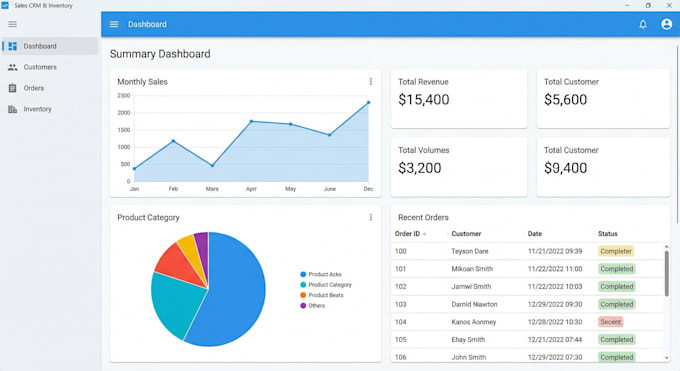This screenshot has height=371, width=680.
Task: Click order ID 102 cell
Action: pyautogui.click(x=401, y=287)
